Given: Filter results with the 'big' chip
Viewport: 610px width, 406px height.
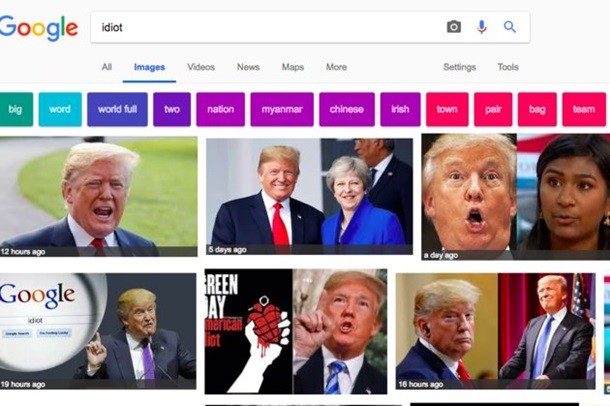Looking at the screenshot, I should coord(15,109).
